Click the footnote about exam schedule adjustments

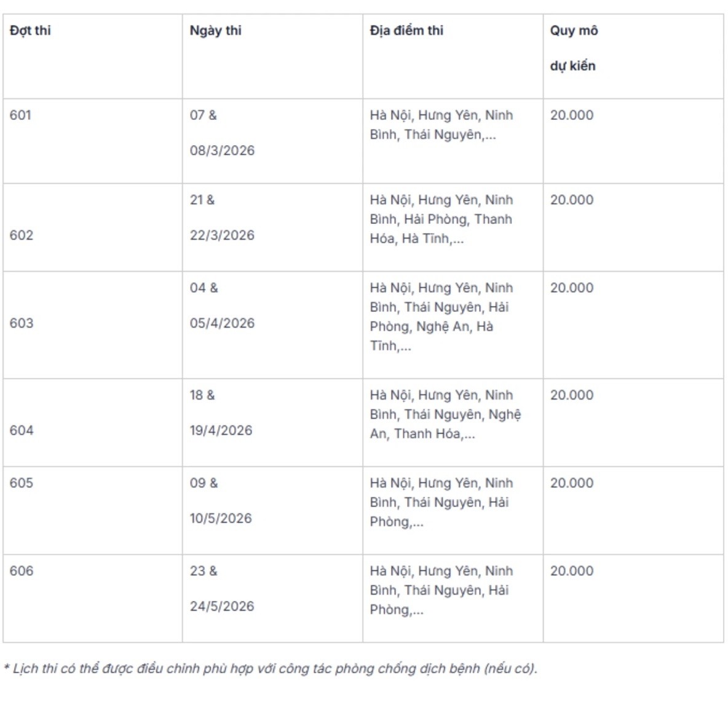point(271,669)
